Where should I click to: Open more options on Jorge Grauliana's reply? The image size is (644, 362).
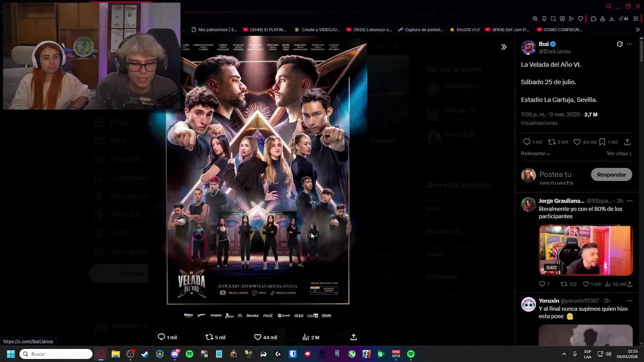pos(629,201)
